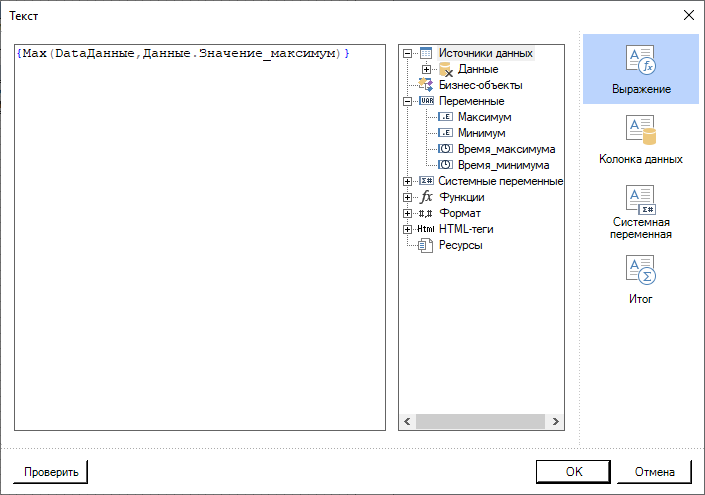Select the Данные tree item label

tap(478, 69)
